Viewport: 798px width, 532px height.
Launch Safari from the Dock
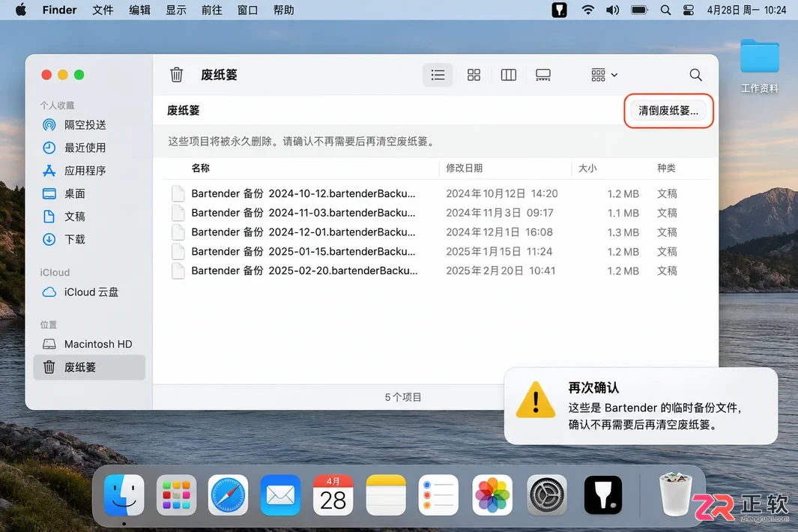(228, 495)
